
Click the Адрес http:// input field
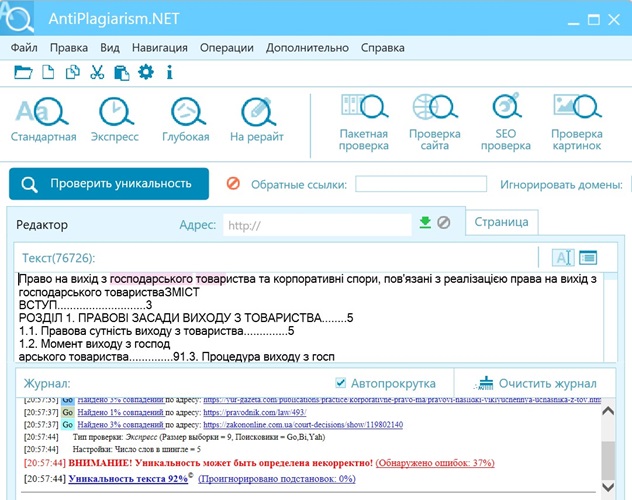(x=317, y=225)
